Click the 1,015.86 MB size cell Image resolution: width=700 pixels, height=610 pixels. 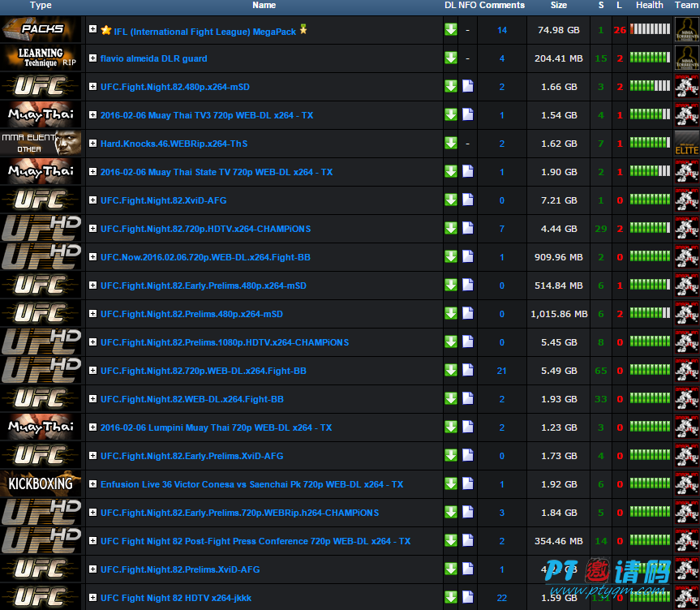point(559,314)
